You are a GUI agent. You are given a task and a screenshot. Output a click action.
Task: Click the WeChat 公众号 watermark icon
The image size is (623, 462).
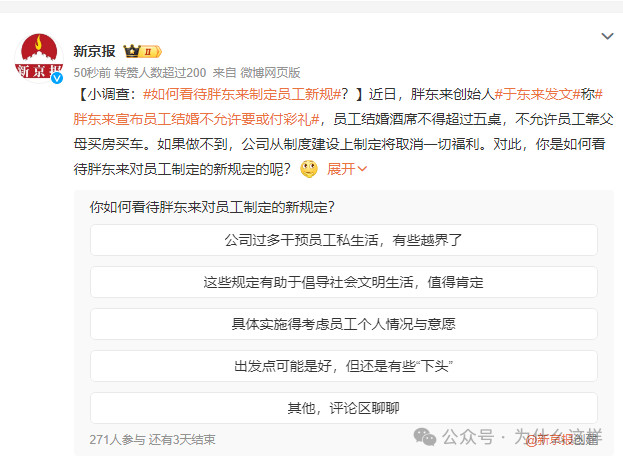[x=425, y=437]
